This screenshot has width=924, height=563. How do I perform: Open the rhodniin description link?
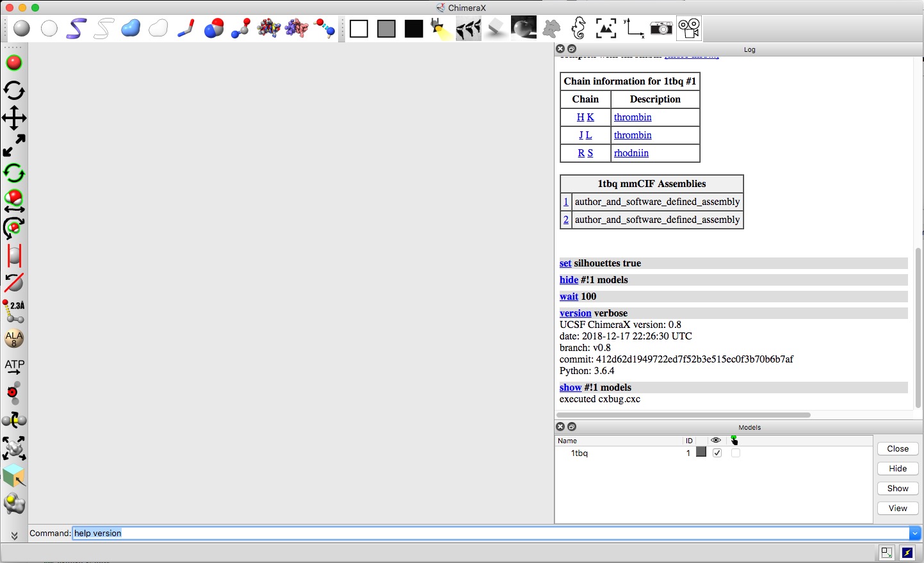(631, 153)
